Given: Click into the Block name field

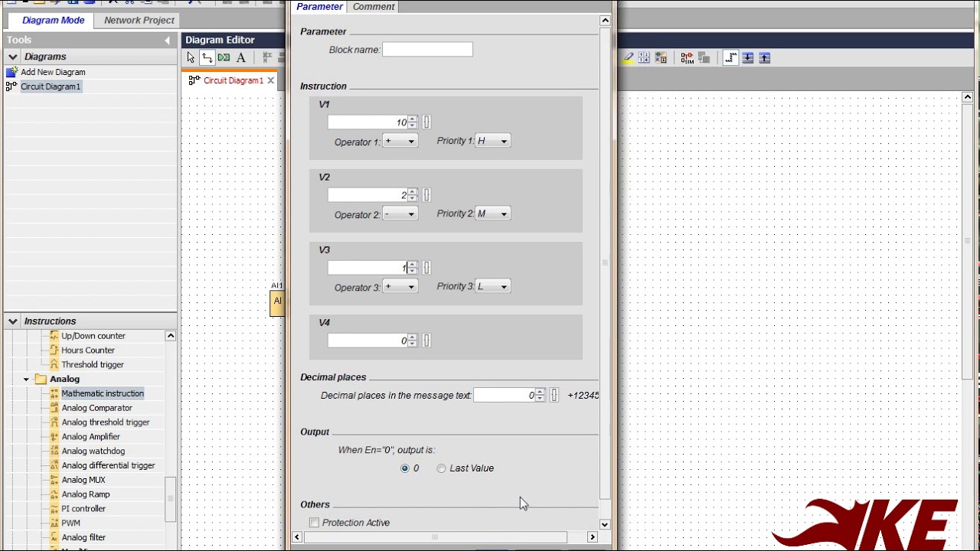Looking at the screenshot, I should point(427,50).
